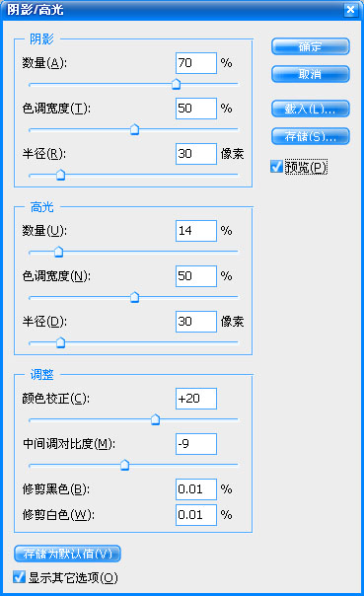Click the 颜色校正 field showing +20
This screenshot has width=364, height=596.
click(196, 399)
